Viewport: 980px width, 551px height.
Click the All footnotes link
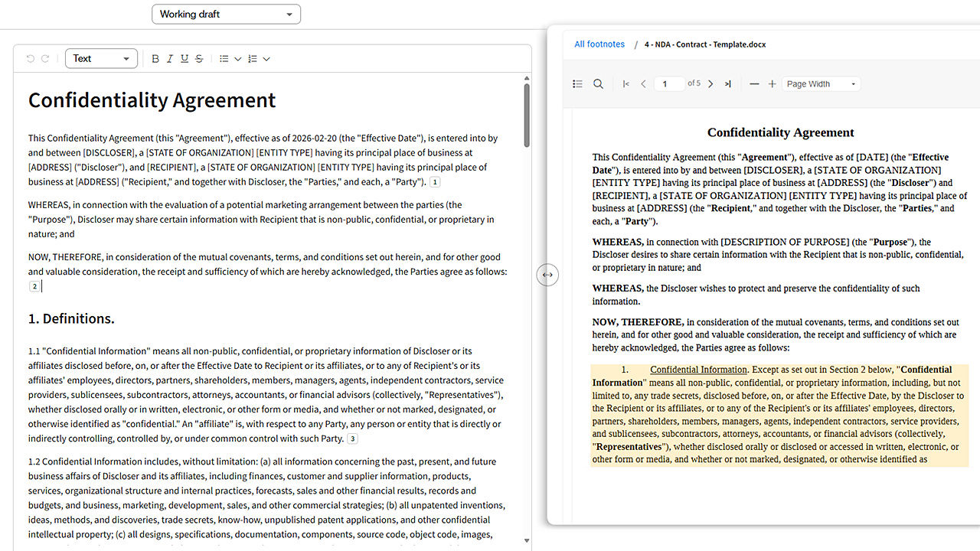click(x=599, y=44)
